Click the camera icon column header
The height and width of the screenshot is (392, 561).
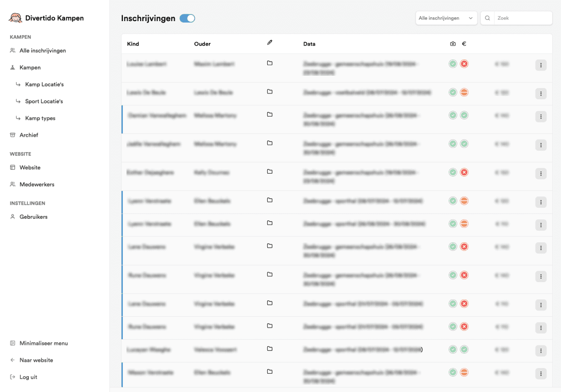point(453,44)
